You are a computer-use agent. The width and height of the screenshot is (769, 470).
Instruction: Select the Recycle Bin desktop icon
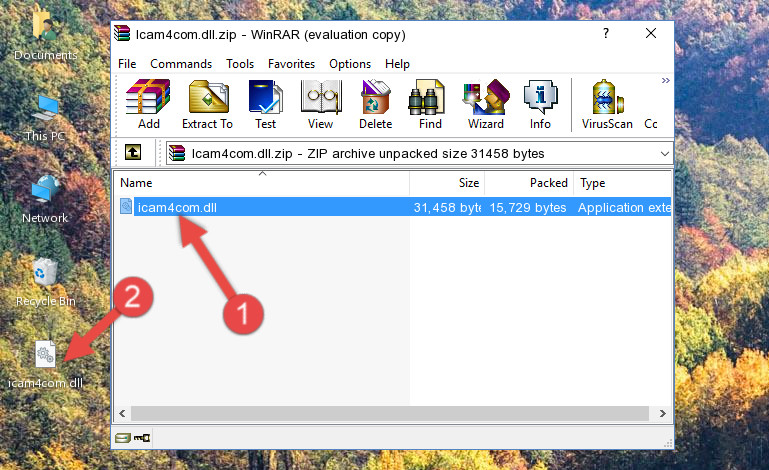[46, 283]
